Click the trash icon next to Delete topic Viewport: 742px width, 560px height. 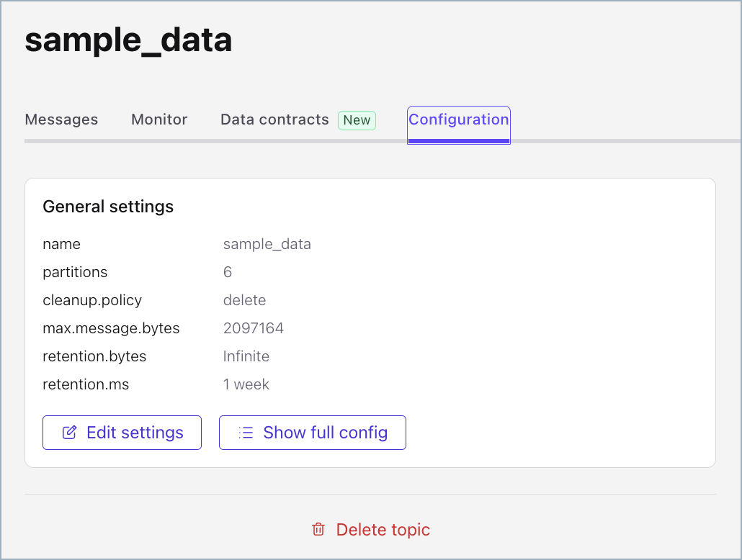[318, 529]
